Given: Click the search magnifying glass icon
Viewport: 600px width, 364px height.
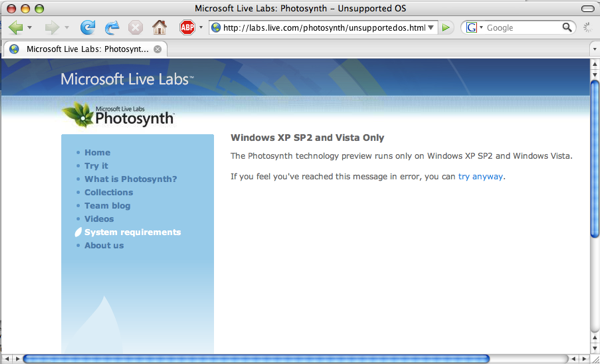Looking at the screenshot, I should [567, 27].
